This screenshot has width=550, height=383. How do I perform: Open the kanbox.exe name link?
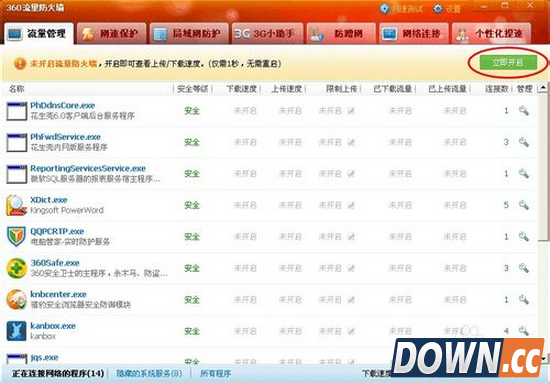[x=53, y=326]
